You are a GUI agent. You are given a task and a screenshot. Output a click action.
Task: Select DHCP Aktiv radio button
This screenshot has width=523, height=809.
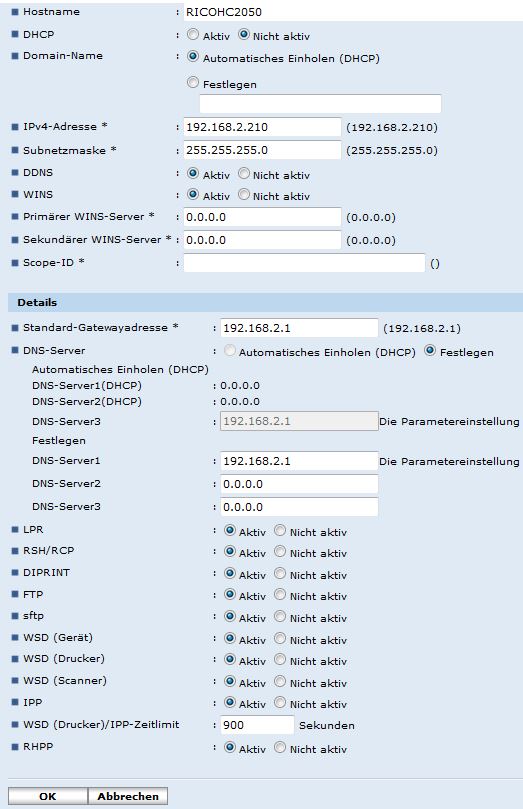[x=192, y=35]
